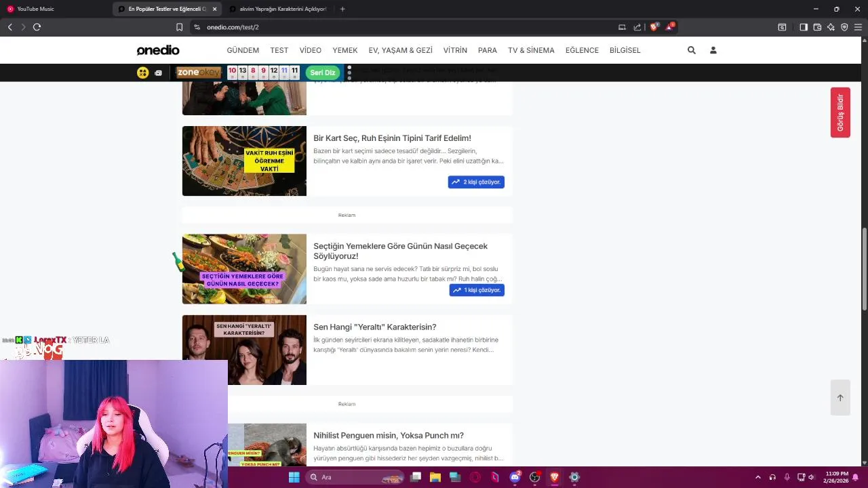Open the onedio site search icon
Screen dimensions: 868x488
click(x=691, y=50)
